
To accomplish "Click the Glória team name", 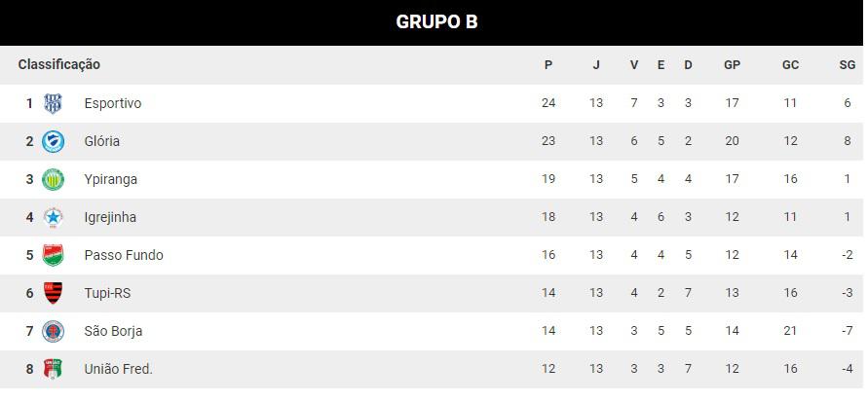I will (x=102, y=141).
